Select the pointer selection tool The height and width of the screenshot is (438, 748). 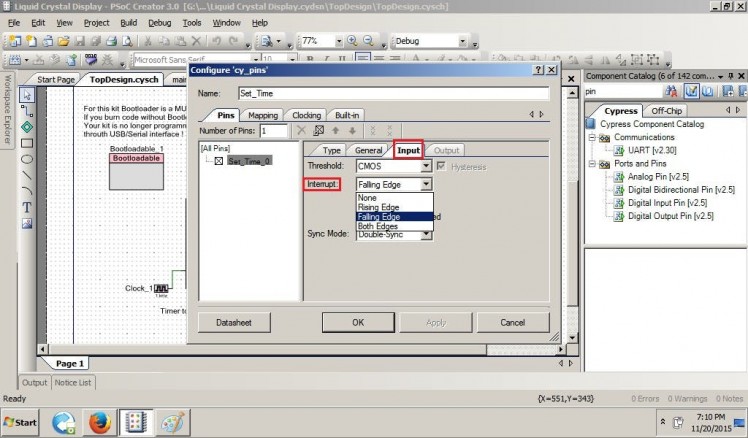point(27,95)
